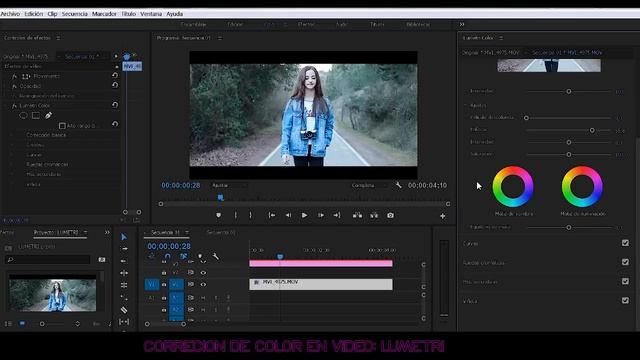This screenshot has width=640, height=360.
Task: Disable the Curvas section checkbox
Action: (625, 243)
